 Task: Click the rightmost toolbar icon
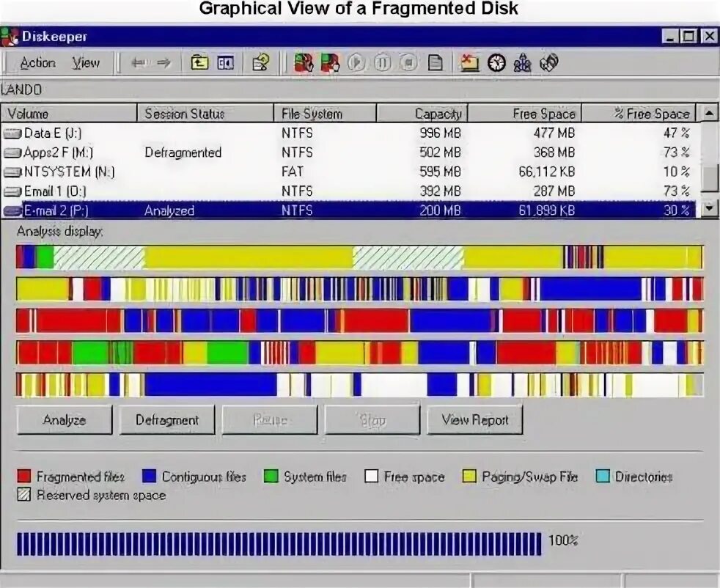549,62
